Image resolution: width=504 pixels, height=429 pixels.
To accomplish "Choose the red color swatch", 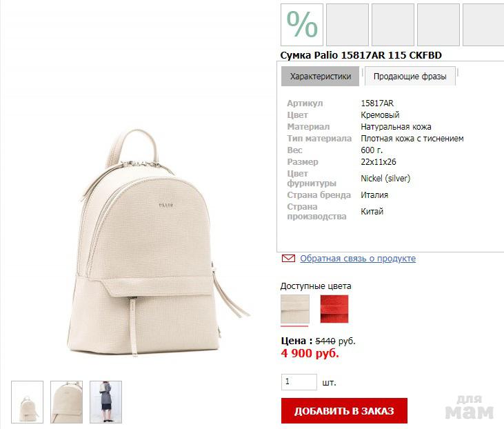I will [x=334, y=309].
